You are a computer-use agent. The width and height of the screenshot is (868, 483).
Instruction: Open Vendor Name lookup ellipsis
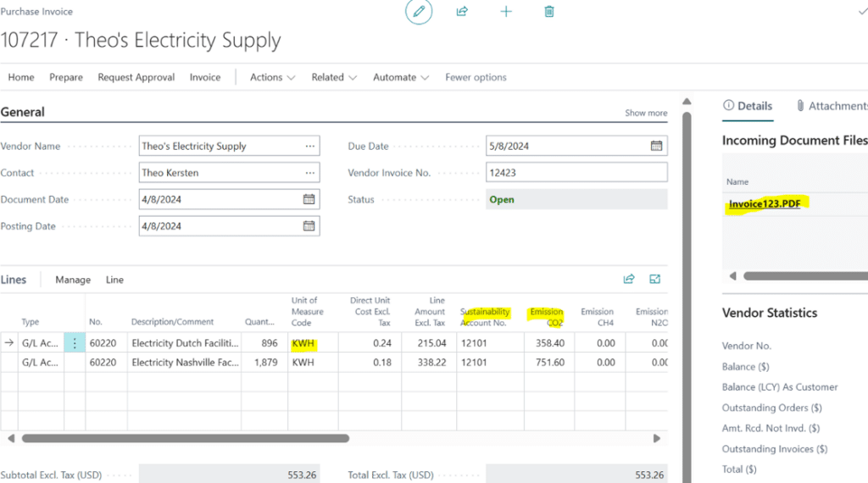310,146
